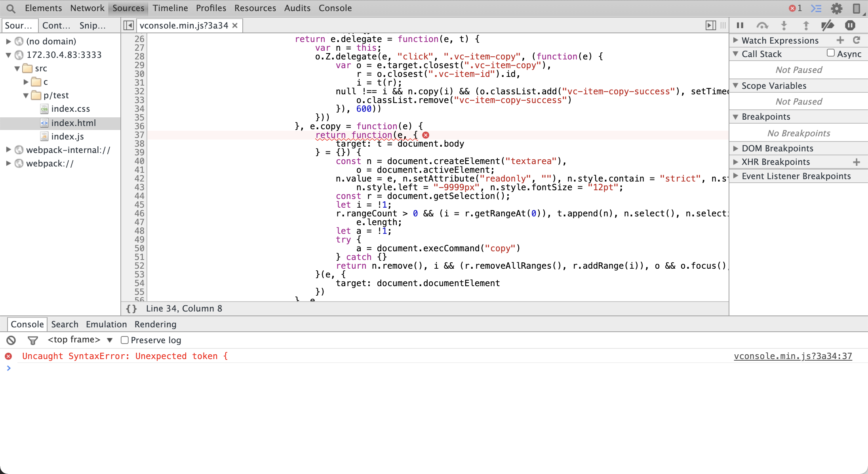Deactivate all breakpoints
The height and width of the screenshot is (474, 868).
[x=828, y=25]
